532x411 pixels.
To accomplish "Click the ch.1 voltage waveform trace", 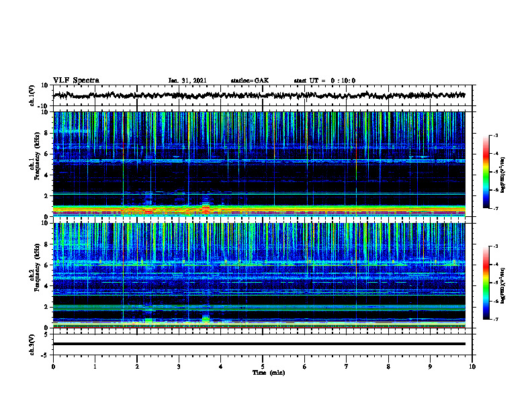I will point(259,95).
